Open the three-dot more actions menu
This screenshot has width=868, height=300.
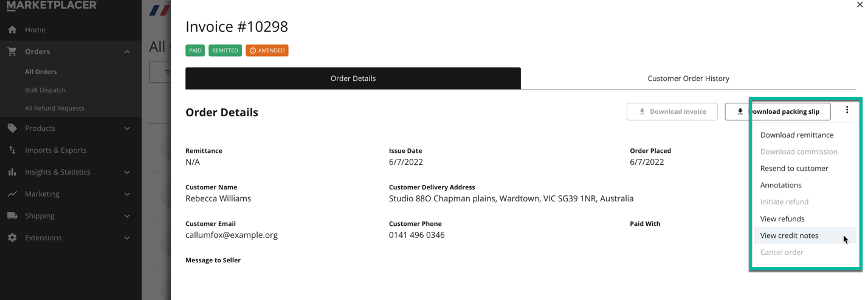point(847,110)
